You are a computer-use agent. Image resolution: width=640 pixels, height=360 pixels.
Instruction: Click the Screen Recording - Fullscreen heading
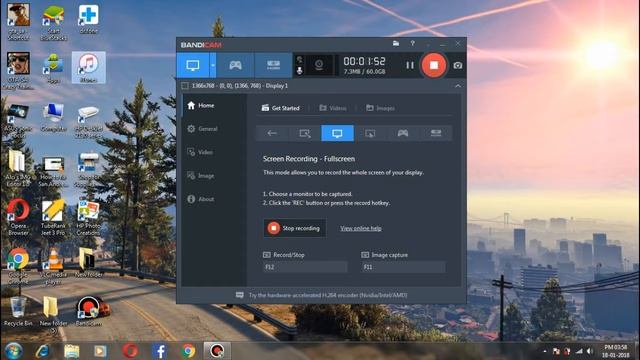309,159
